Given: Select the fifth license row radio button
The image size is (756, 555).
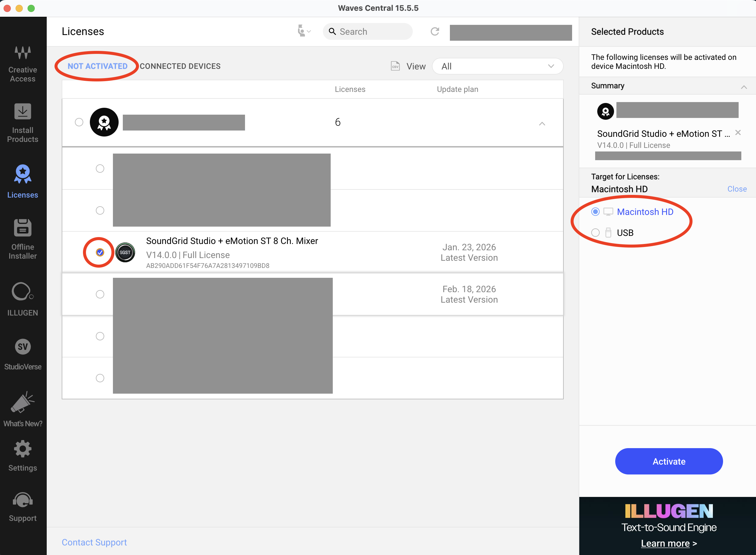Looking at the screenshot, I should [100, 336].
